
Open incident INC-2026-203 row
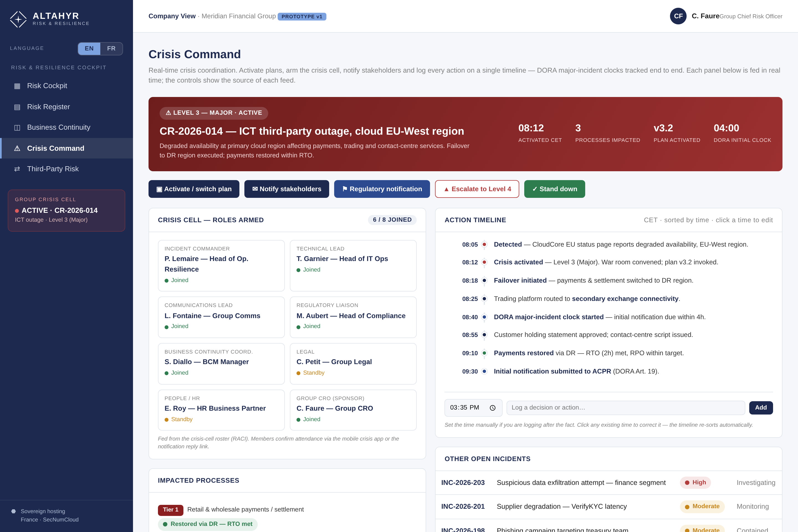[x=608, y=482]
